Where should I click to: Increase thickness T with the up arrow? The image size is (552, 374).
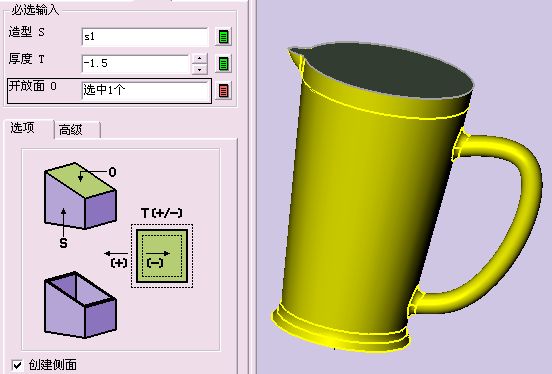(x=200, y=58)
